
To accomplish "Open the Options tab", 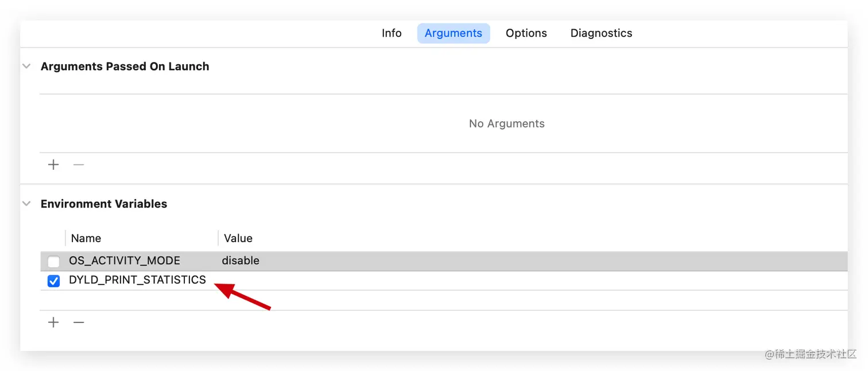I will click(526, 33).
